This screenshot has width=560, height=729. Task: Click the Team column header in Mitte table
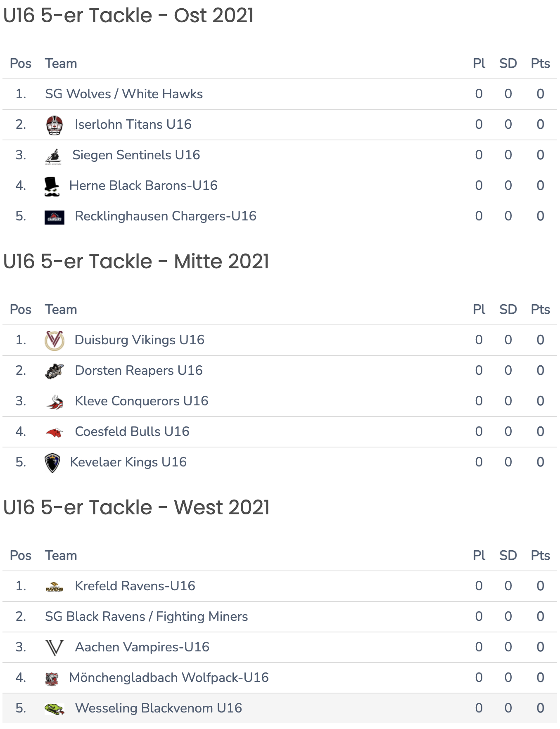[61, 310]
